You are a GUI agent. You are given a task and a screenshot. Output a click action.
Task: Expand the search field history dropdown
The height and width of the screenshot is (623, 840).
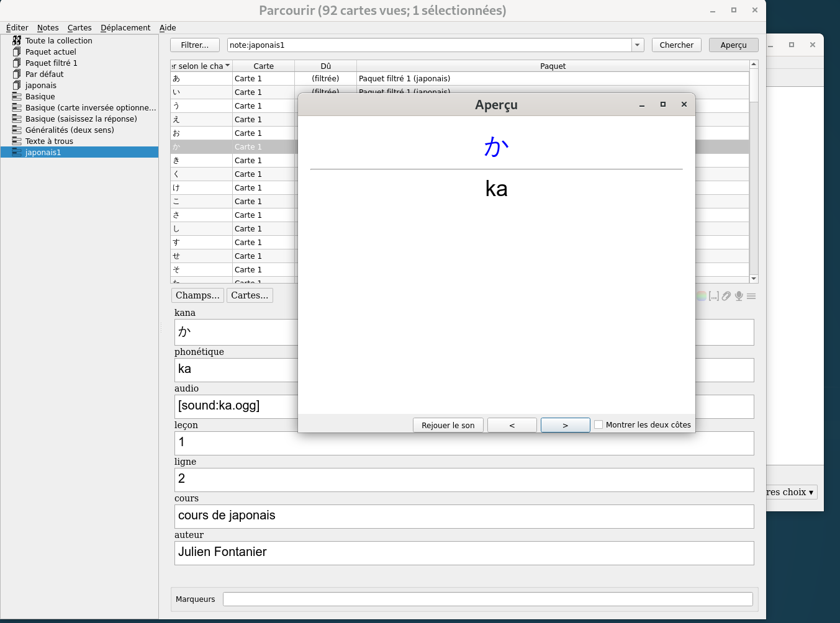(638, 45)
